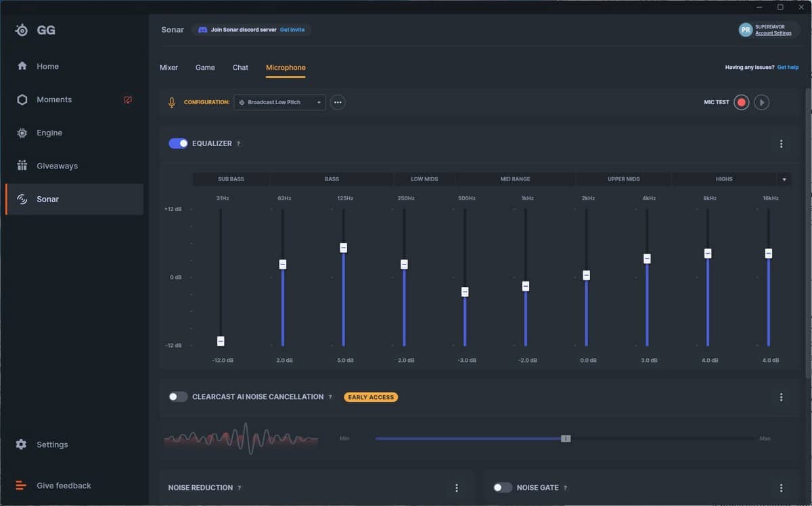
Task: Select the Sub Bass band header
Action: 231,179
